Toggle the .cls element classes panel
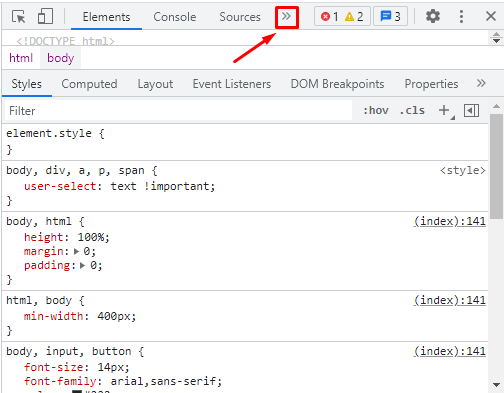The width and height of the screenshot is (504, 393). coord(412,110)
